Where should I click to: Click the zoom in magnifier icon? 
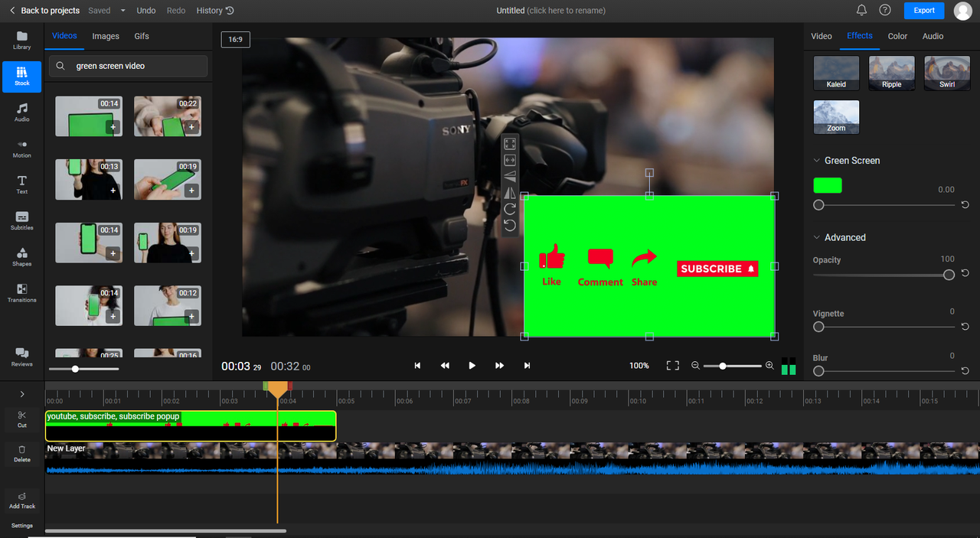pos(769,366)
